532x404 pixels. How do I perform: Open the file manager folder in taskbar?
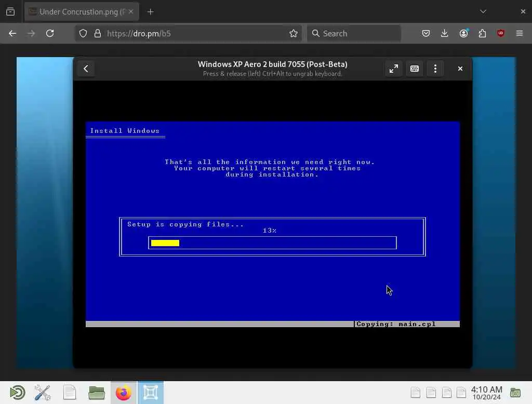point(96,393)
